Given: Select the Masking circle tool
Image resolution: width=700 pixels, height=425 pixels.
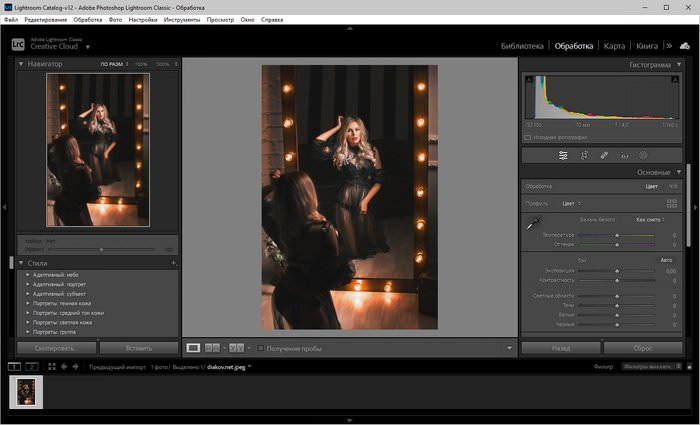Looking at the screenshot, I should (643, 155).
